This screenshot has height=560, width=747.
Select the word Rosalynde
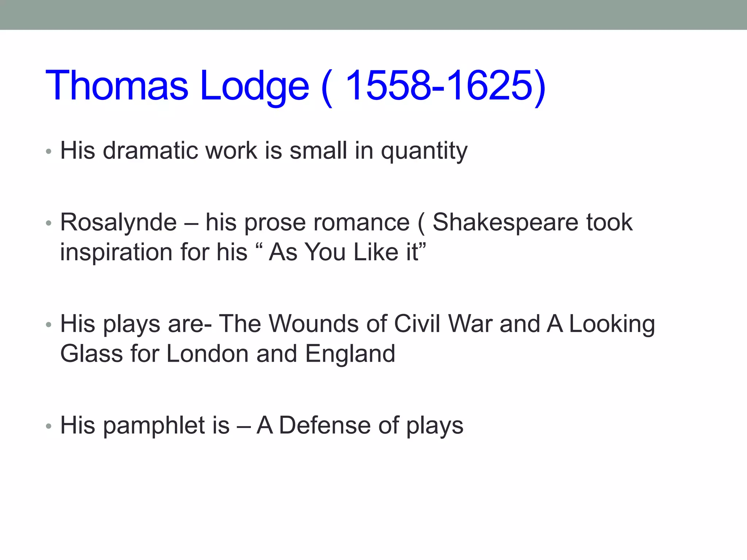118,223
